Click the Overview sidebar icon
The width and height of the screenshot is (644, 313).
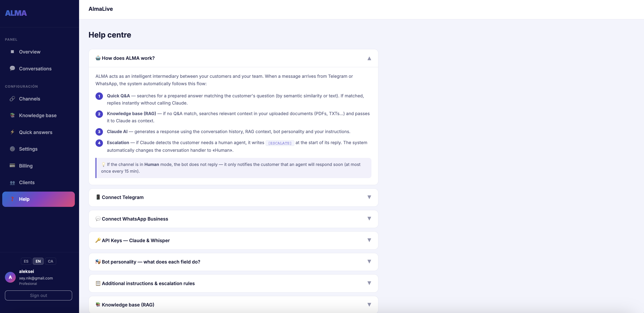(x=12, y=51)
